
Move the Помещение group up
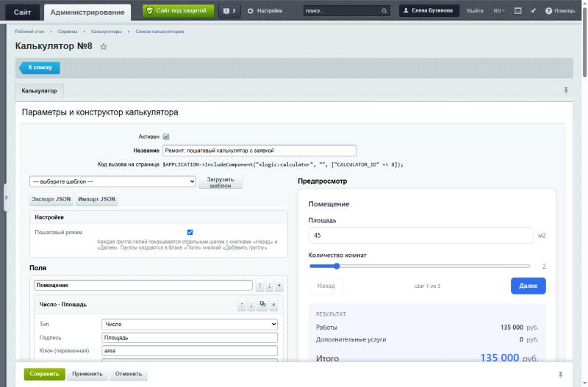[x=259, y=286]
